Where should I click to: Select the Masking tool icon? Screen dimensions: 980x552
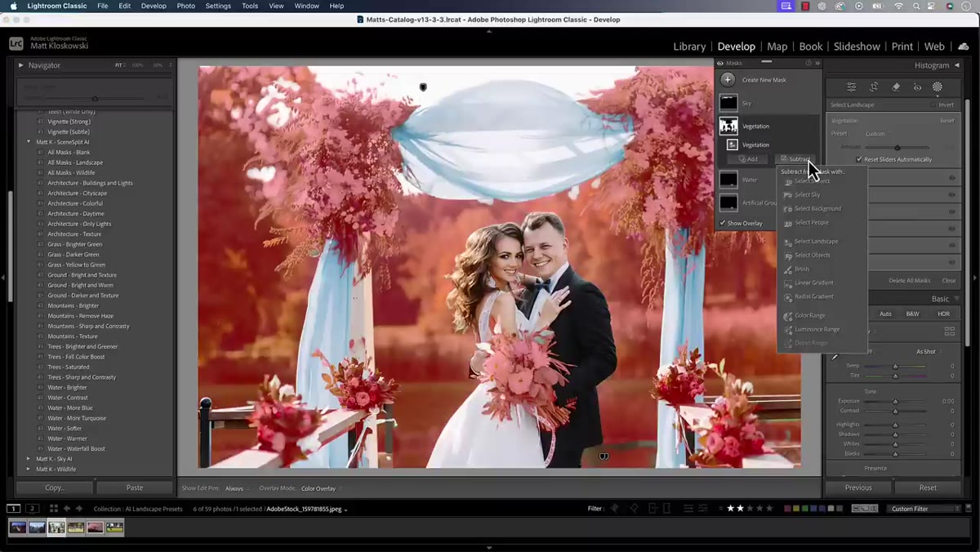(938, 87)
